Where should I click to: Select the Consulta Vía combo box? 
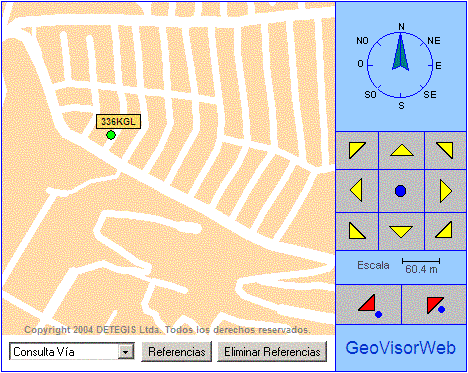pos(72,352)
